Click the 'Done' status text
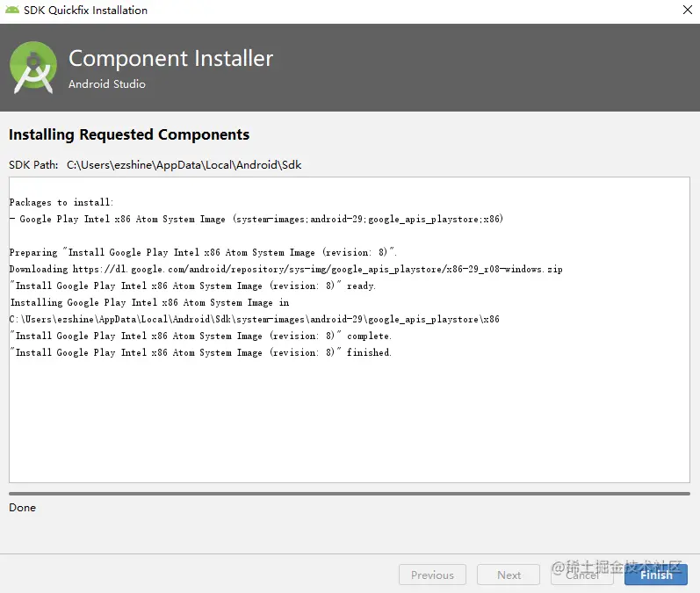 coord(22,508)
